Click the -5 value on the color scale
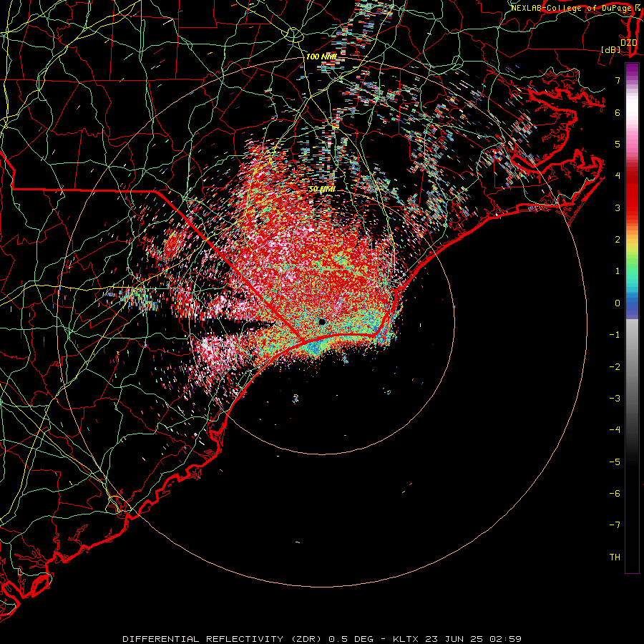 615,462
